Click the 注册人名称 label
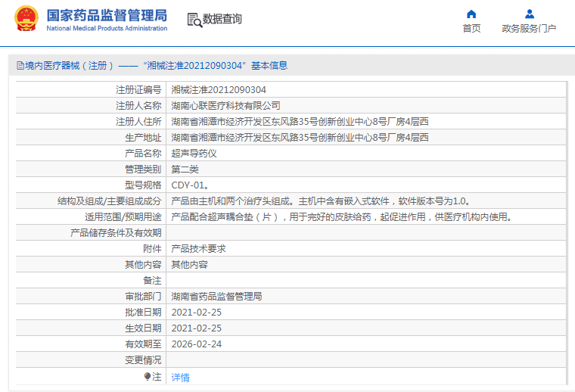575x392 pixels. 138,106
